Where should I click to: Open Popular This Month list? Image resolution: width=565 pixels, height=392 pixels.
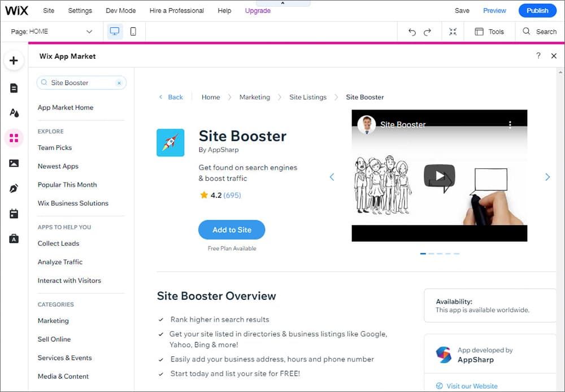[x=67, y=185]
